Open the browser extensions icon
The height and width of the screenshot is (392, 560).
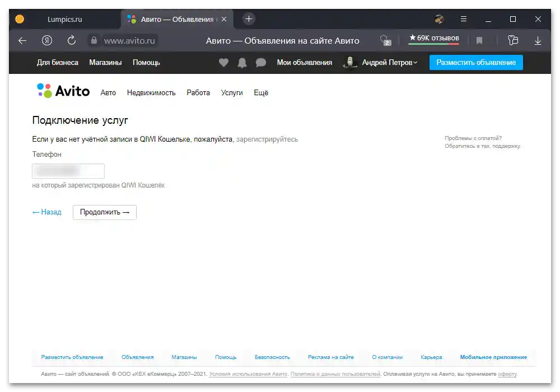(x=513, y=40)
